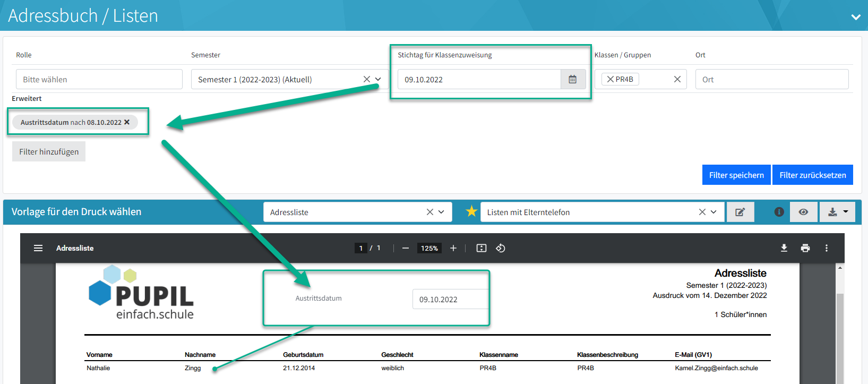Collapse the Adressbuch / Listen header chevron
Image resolution: width=868 pixels, height=384 pixels.
point(855,17)
